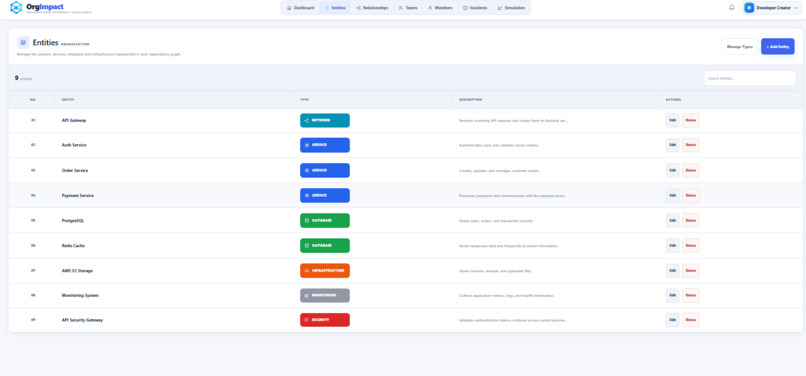The width and height of the screenshot is (806, 376).
Task: Edit the Payment Service entity
Action: click(x=672, y=195)
